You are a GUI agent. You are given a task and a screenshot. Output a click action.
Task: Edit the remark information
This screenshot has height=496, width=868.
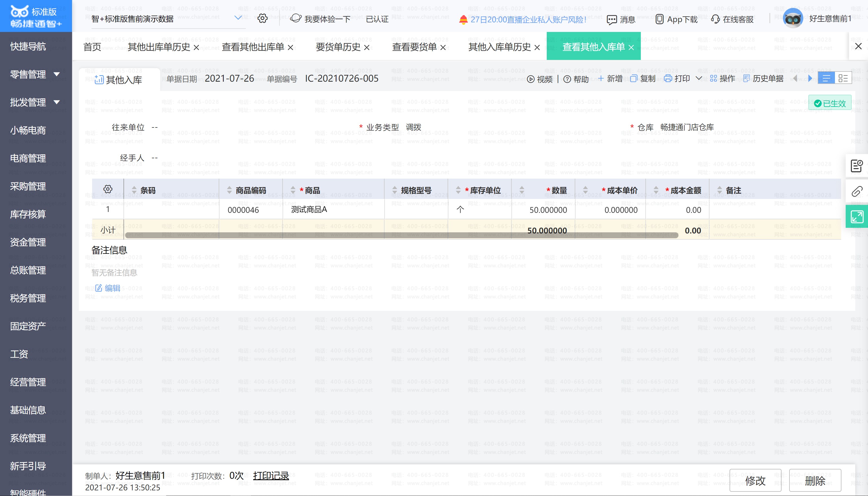coord(108,288)
